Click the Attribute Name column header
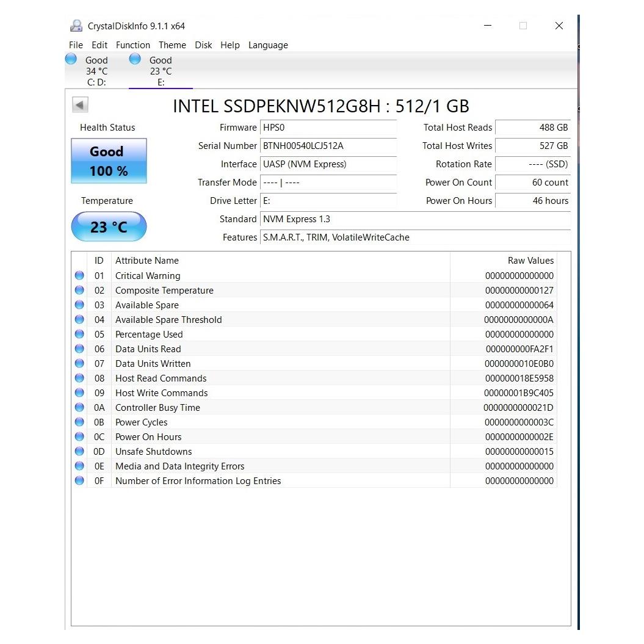Screen dimensions: 644x644 pos(147,261)
